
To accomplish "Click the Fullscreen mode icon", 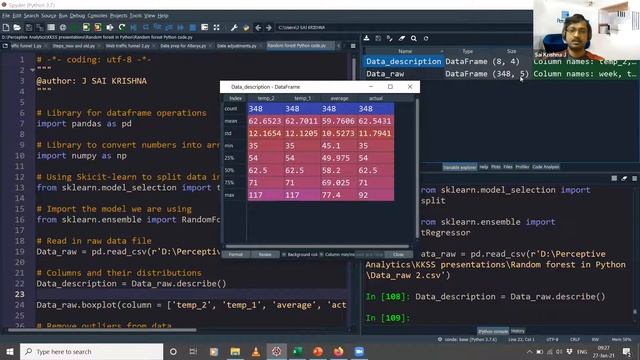I will tap(216, 27).
